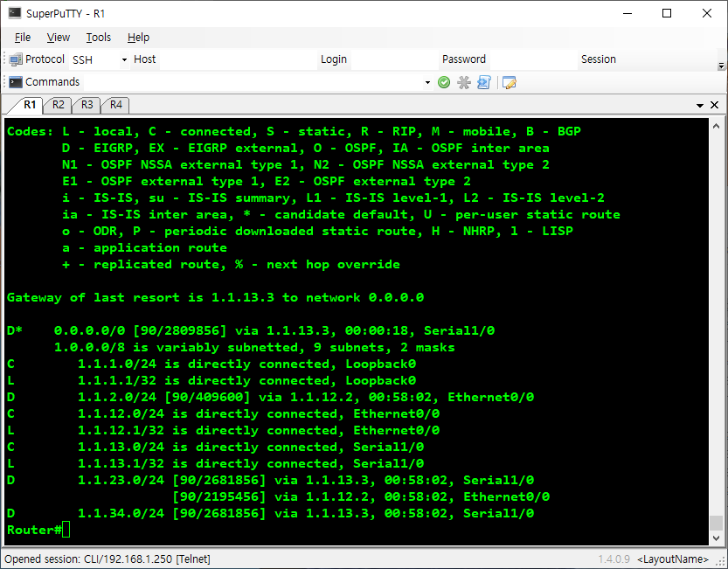728x569 pixels.
Task: Minimize the SuperPuTTY window
Action: pyautogui.click(x=627, y=13)
